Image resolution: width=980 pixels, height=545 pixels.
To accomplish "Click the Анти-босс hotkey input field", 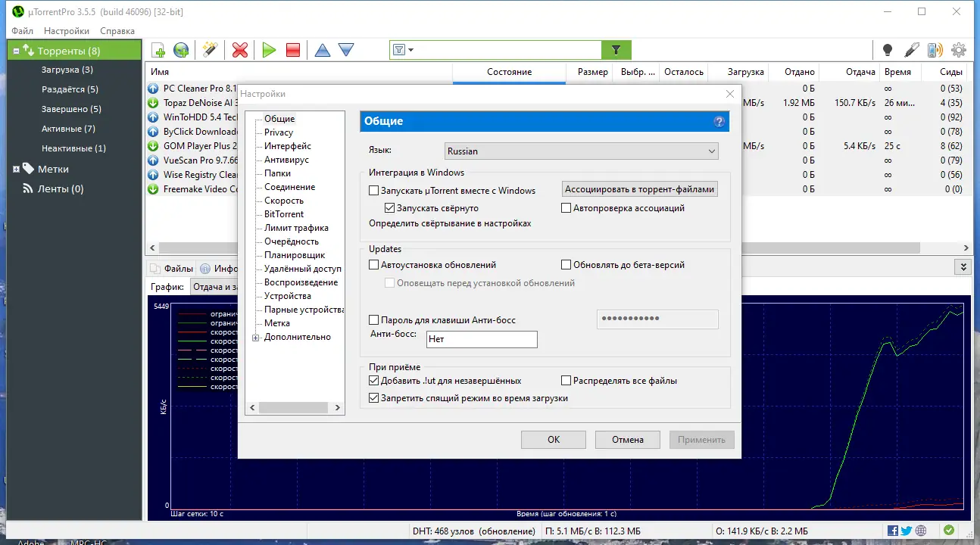I will point(482,339).
